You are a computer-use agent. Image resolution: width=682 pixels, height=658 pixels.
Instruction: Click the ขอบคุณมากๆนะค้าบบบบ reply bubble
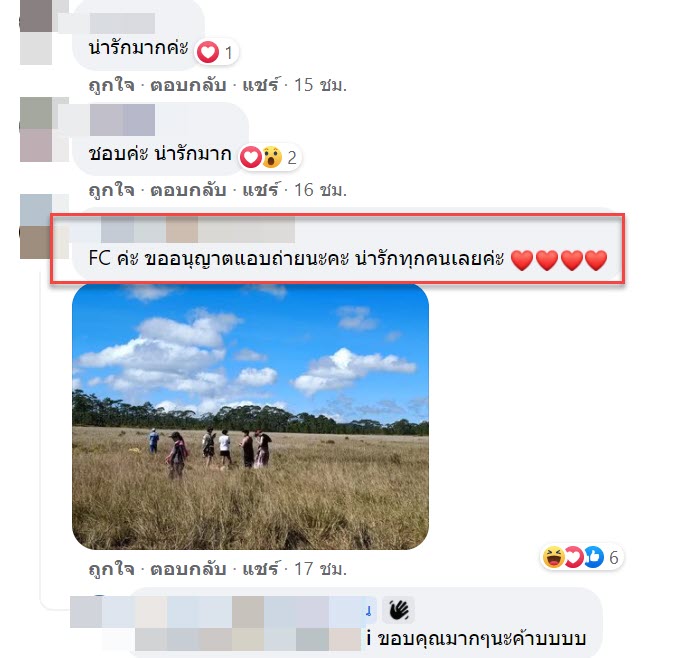pos(482,639)
